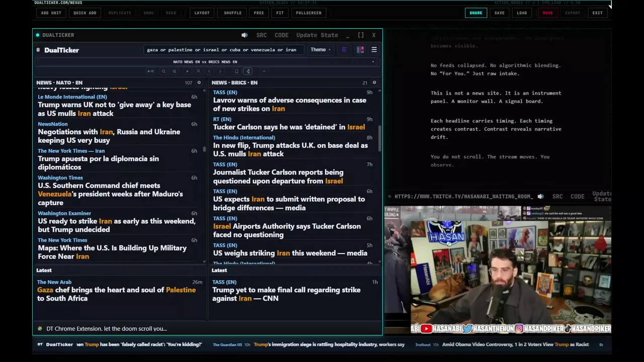This screenshot has width=644, height=362.
Task: Open 'Amid Obama Video Controversy' ticker headline
Action: click(515, 344)
